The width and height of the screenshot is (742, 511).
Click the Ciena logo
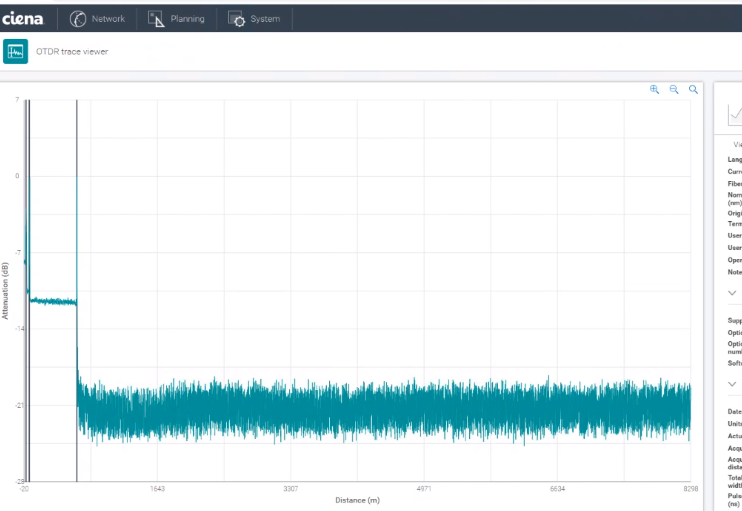coord(22,19)
